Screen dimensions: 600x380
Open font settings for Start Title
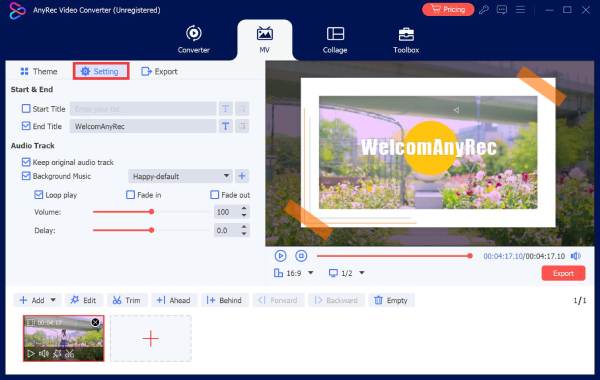[x=225, y=109]
